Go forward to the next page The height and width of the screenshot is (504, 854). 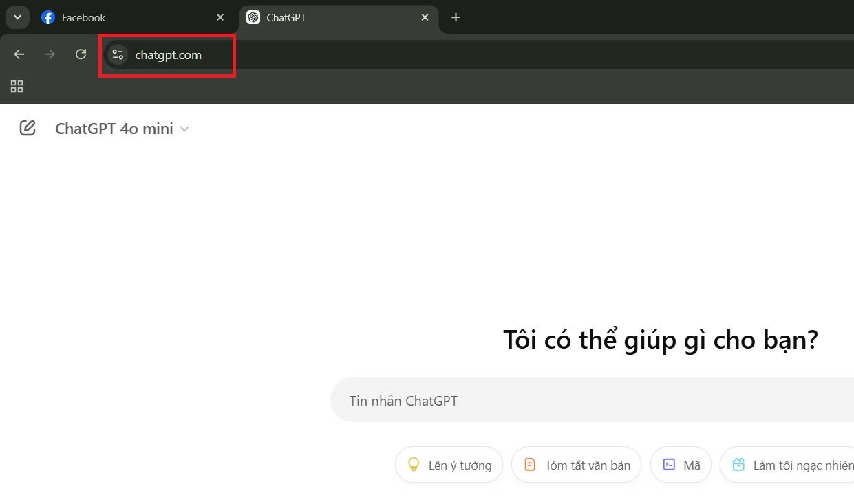50,54
